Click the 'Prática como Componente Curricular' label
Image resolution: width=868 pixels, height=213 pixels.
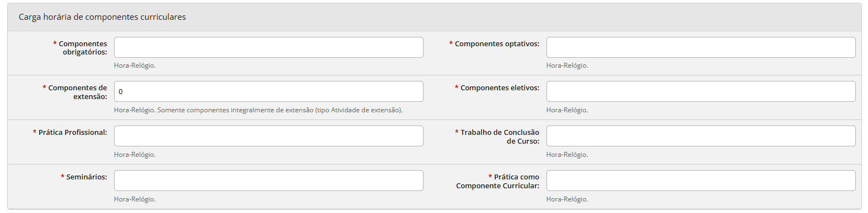coord(497,181)
